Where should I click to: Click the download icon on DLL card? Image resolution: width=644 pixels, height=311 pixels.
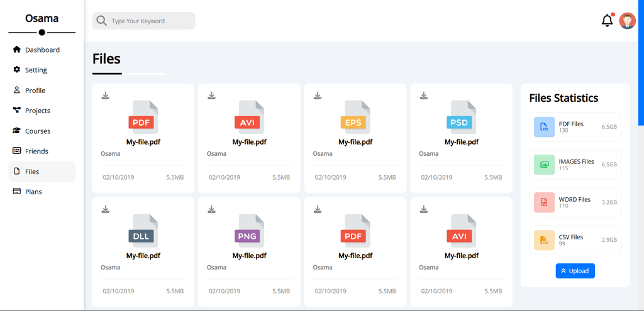pos(106,209)
